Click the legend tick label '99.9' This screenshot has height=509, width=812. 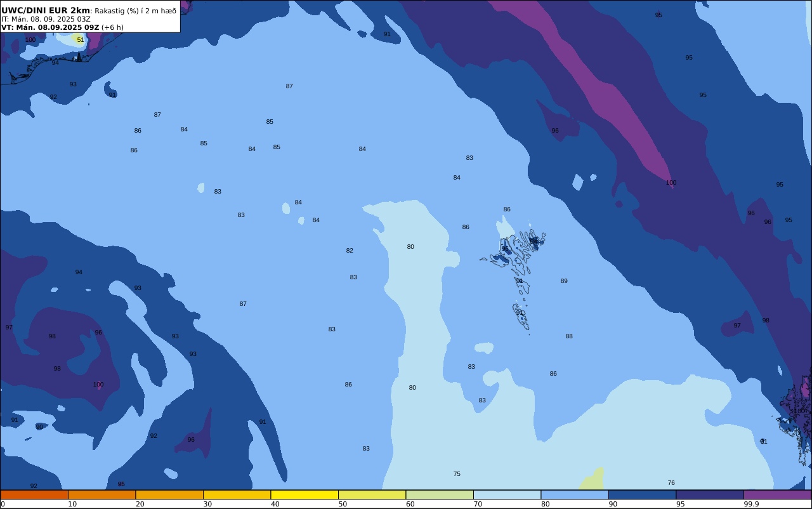751,504
